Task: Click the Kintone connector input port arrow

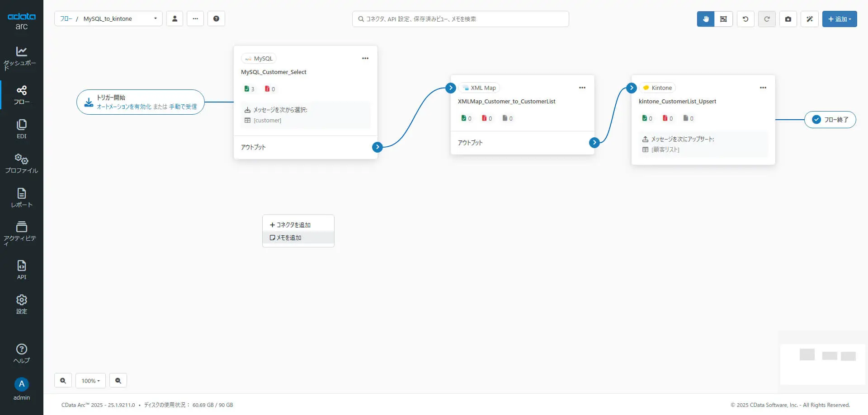Action: click(632, 88)
